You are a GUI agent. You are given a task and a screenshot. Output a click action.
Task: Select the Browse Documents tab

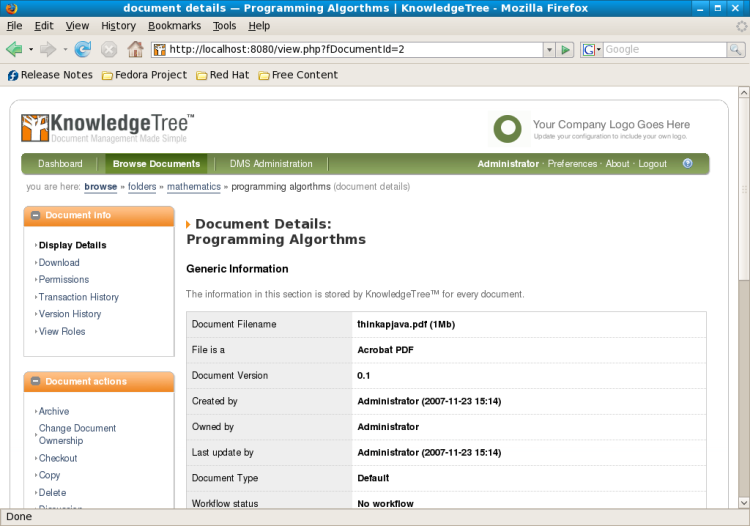coord(156,164)
